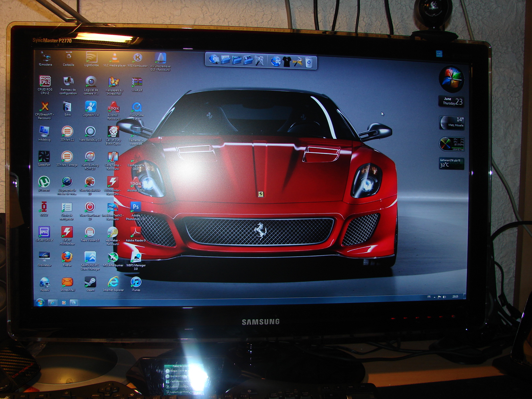Click the black t-shirt icon in the dock
Image resolution: width=532 pixels, height=399 pixels.
click(x=287, y=62)
